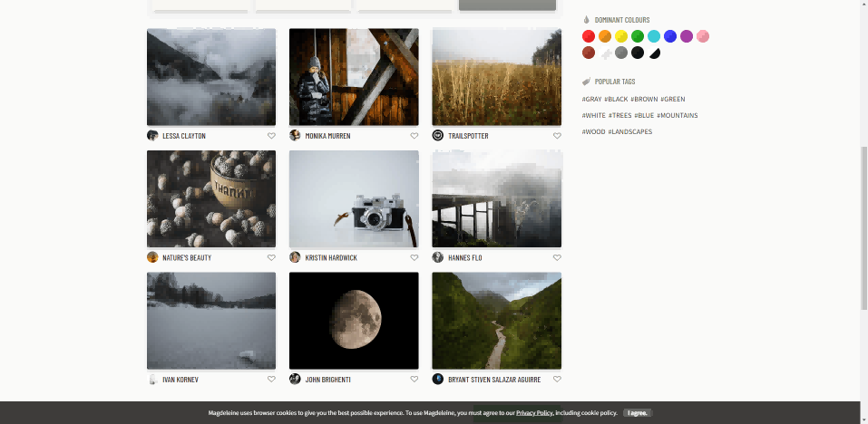This screenshot has width=868, height=424.
Task: Like John Brighenti's moon photo
Action: click(x=414, y=380)
